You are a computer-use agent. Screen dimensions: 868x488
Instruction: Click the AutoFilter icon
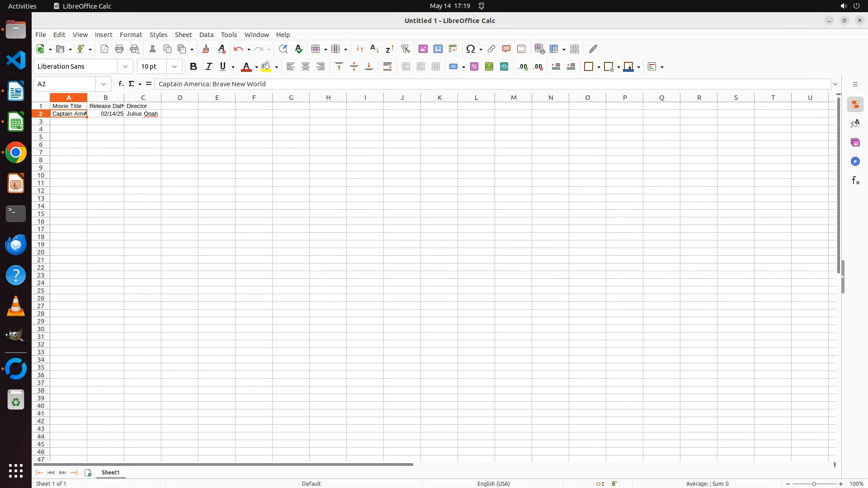click(x=406, y=49)
